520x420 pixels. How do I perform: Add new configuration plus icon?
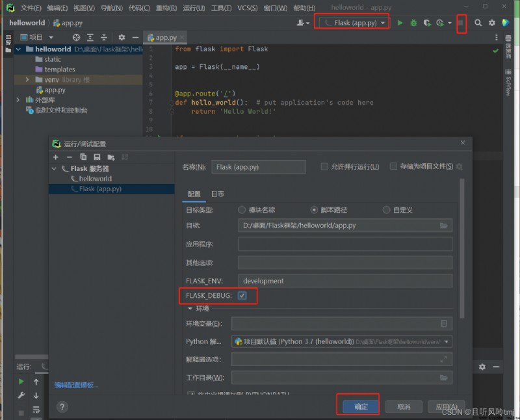pyautogui.click(x=56, y=157)
